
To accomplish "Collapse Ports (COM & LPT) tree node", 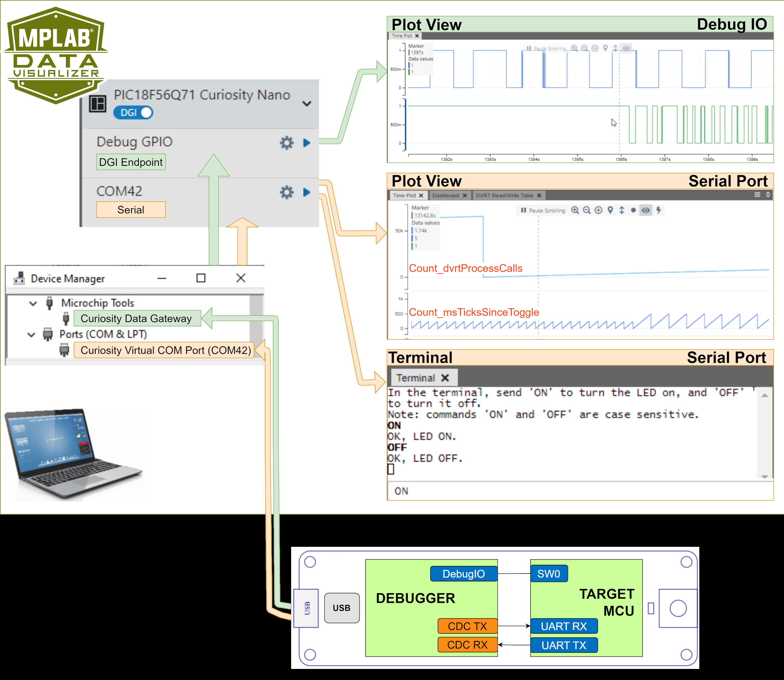I will point(32,334).
